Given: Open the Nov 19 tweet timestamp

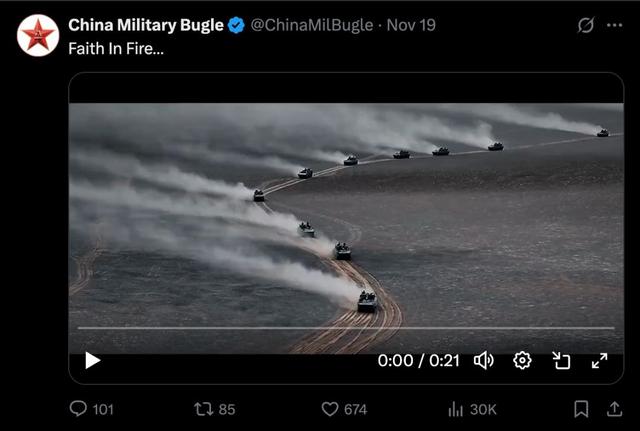Looking at the screenshot, I should [410, 25].
